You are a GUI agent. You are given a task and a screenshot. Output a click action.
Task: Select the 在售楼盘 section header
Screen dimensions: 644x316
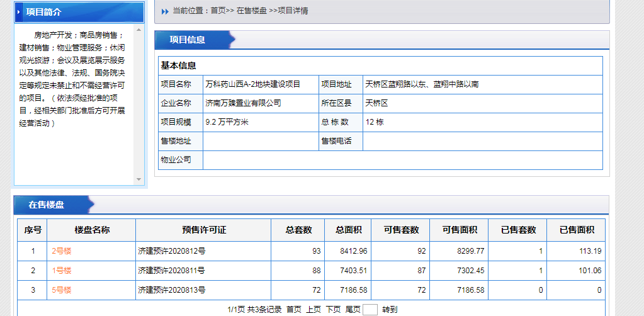[x=47, y=205]
